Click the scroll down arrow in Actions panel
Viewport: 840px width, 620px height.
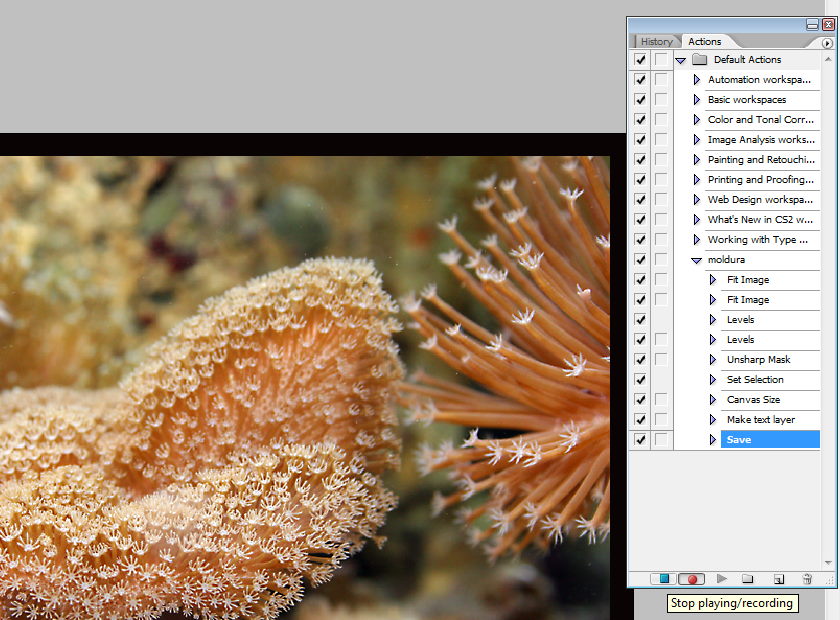tap(827, 564)
